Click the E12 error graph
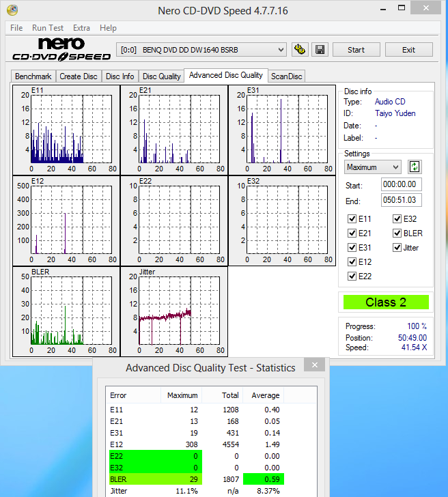 click(x=66, y=221)
